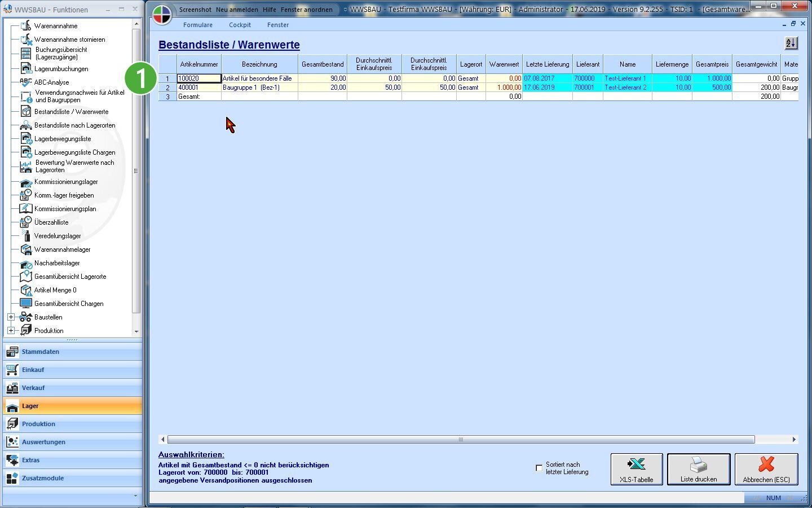Open the Formulare menu

[198, 25]
